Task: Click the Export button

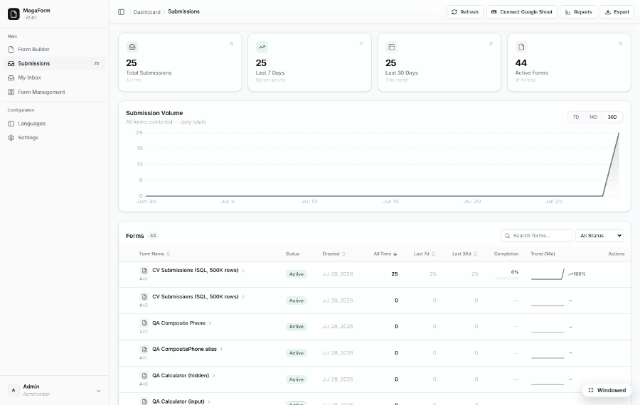Action: pyautogui.click(x=617, y=12)
